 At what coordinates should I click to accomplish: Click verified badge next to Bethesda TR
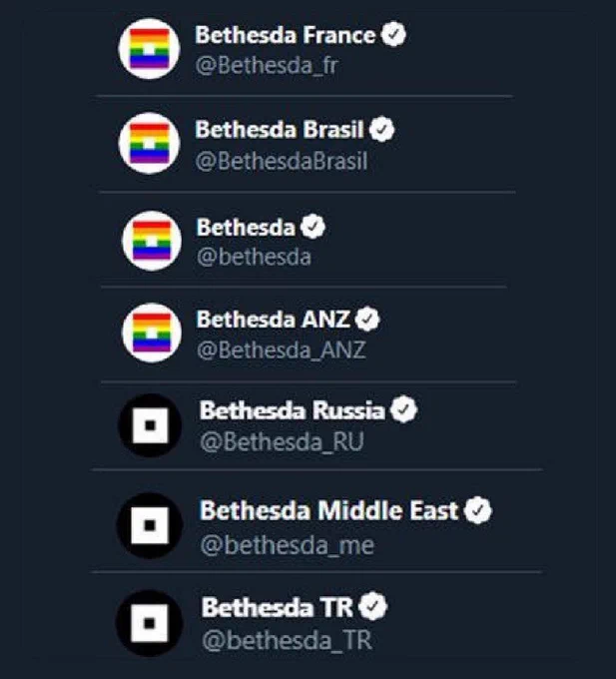pyautogui.click(x=373, y=606)
